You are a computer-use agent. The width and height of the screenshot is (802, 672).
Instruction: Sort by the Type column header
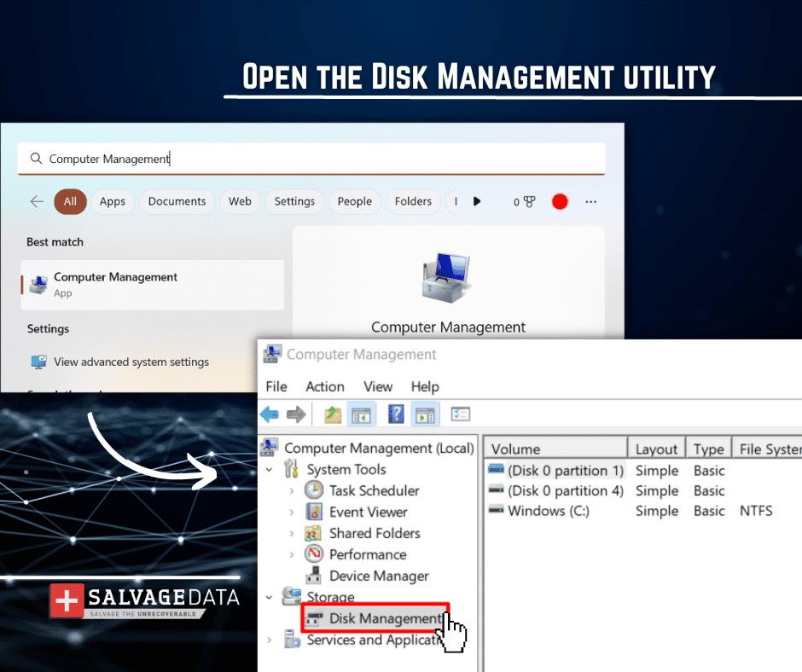[x=709, y=449]
